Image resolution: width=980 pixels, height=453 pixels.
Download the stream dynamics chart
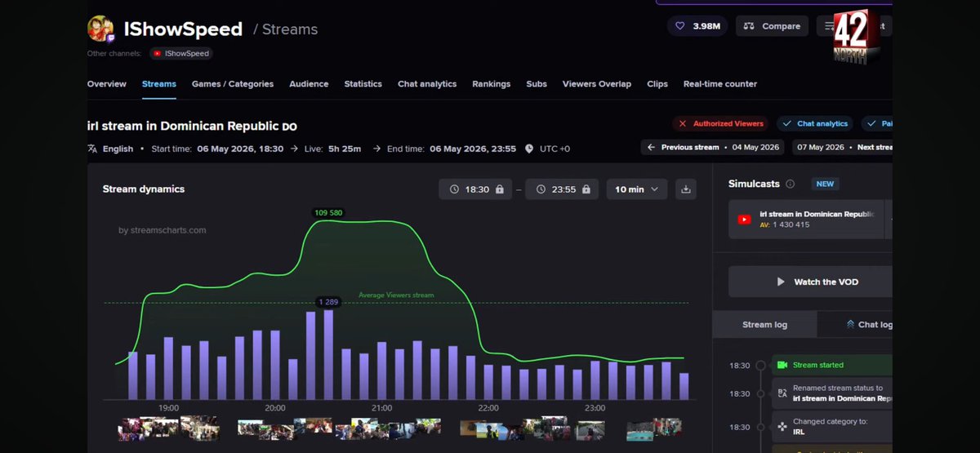pyautogui.click(x=686, y=189)
